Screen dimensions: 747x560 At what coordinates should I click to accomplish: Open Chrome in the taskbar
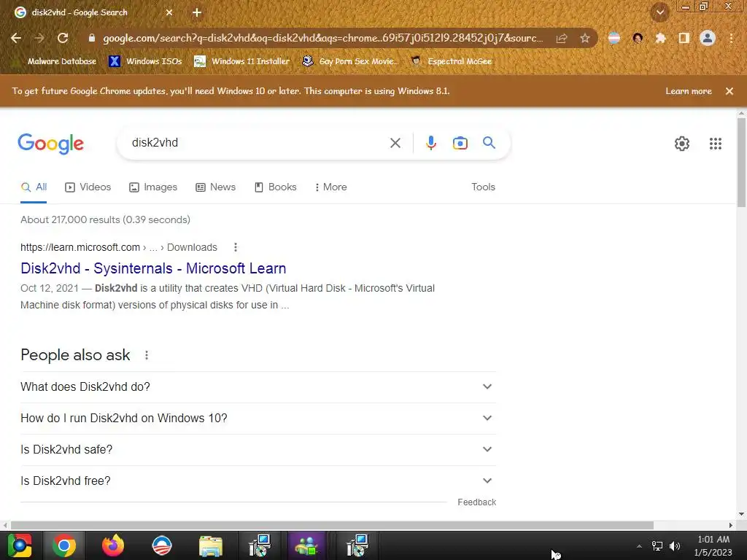pos(64,545)
